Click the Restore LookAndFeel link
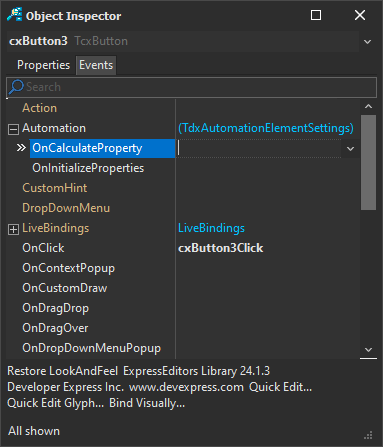The image size is (383, 447). point(62,371)
